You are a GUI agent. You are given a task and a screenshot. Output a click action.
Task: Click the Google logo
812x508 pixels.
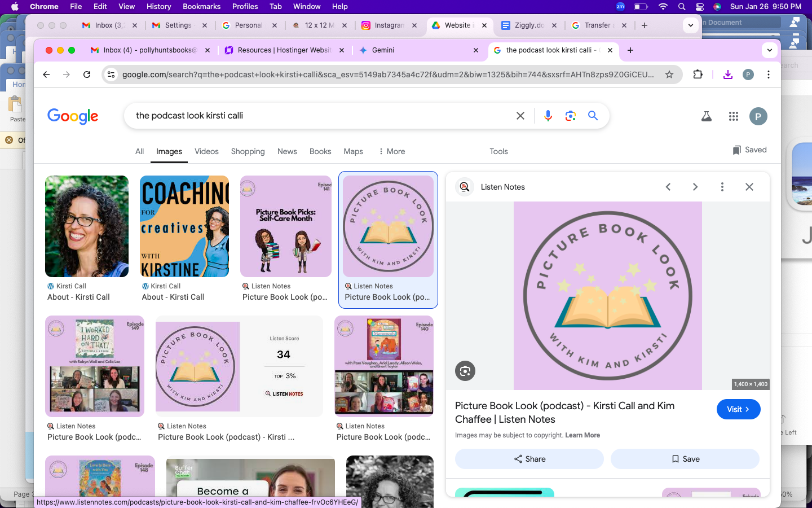pos(73,116)
